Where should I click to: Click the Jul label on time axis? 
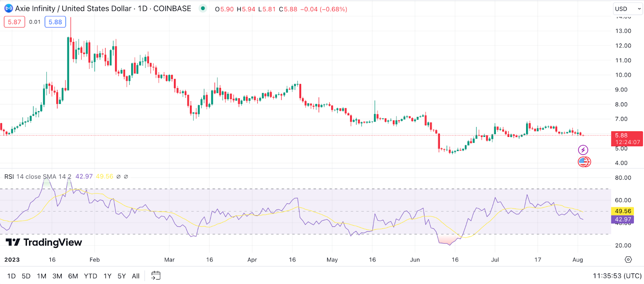495,260
